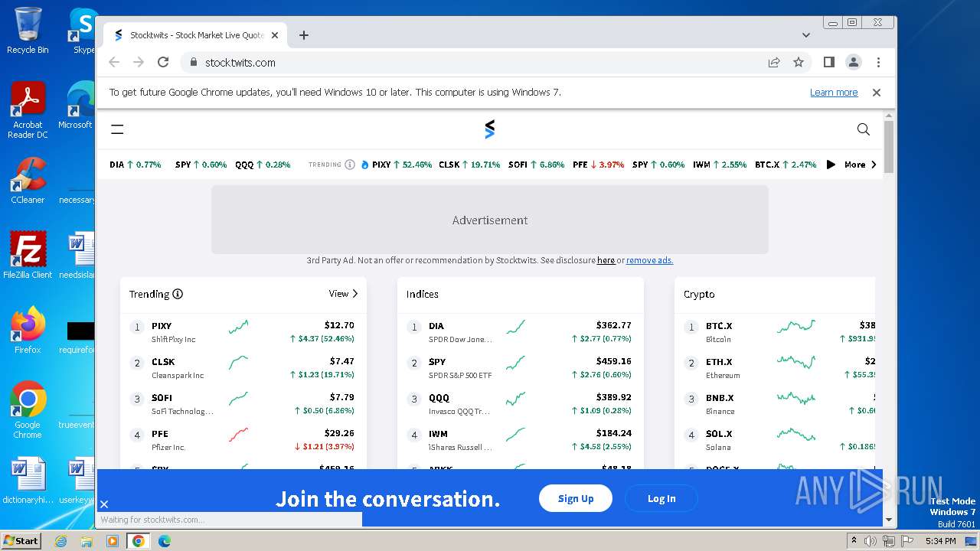The width and height of the screenshot is (980, 551).
Task: Click DIA in the ticker bar
Action: 136,165
